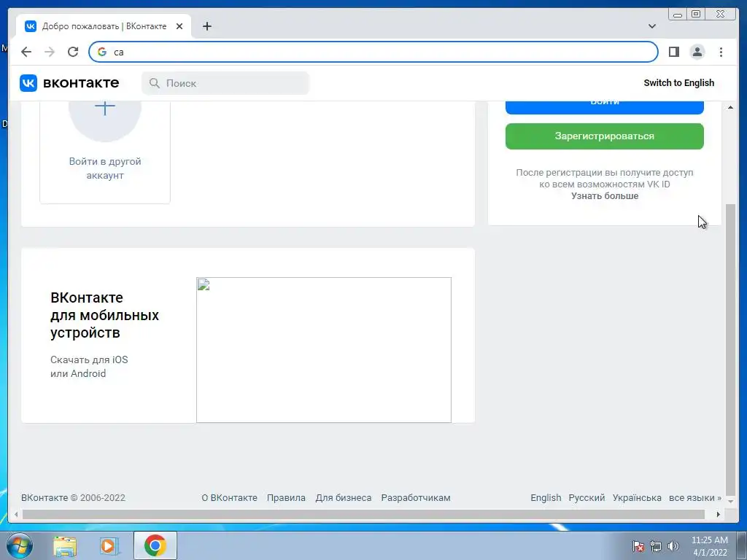
Task: Click the horizontal scrollbar thumb
Action: coord(363,514)
